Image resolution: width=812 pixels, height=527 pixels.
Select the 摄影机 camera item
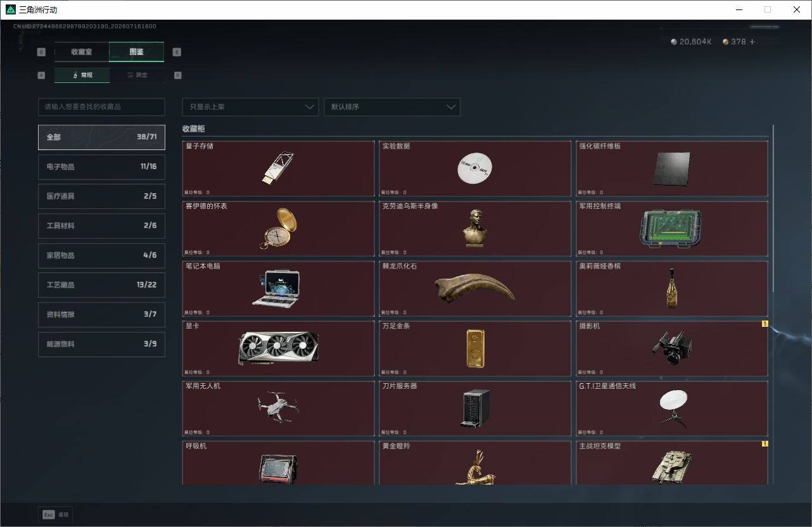tap(672, 348)
